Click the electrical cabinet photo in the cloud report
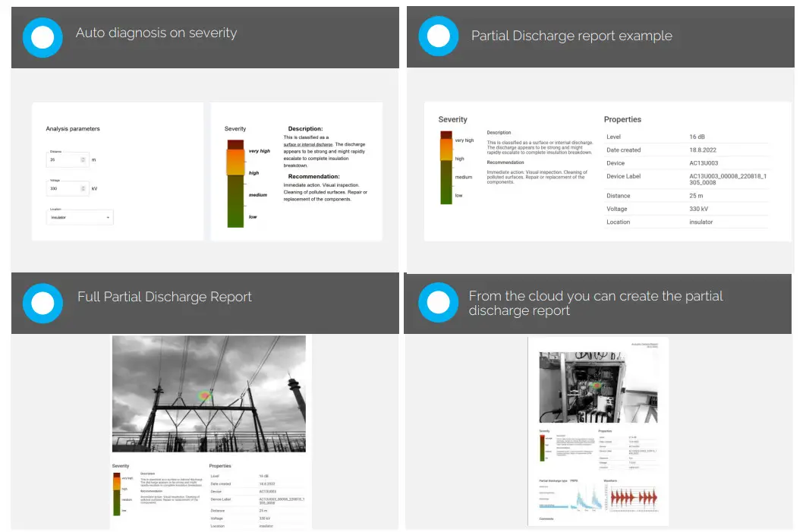The height and width of the screenshot is (532, 806). click(x=598, y=387)
